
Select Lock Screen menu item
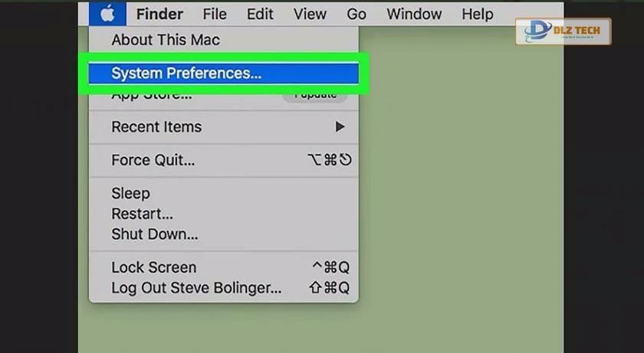(x=154, y=267)
